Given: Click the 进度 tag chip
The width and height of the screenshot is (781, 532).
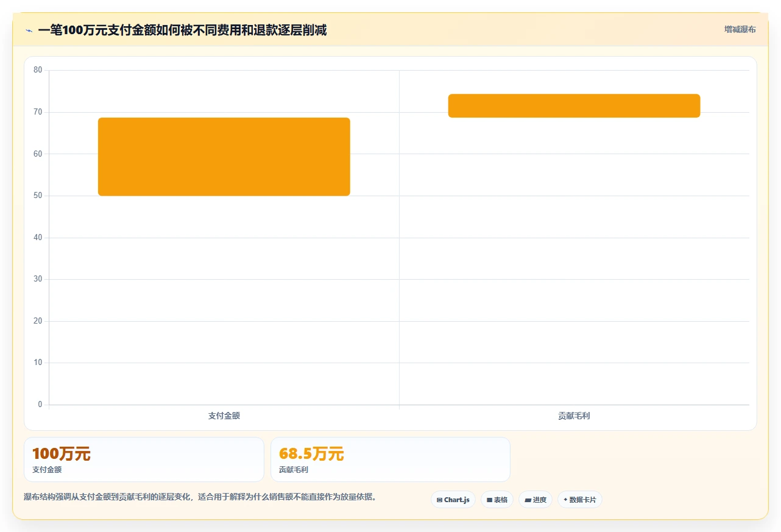Looking at the screenshot, I should coord(535,500).
